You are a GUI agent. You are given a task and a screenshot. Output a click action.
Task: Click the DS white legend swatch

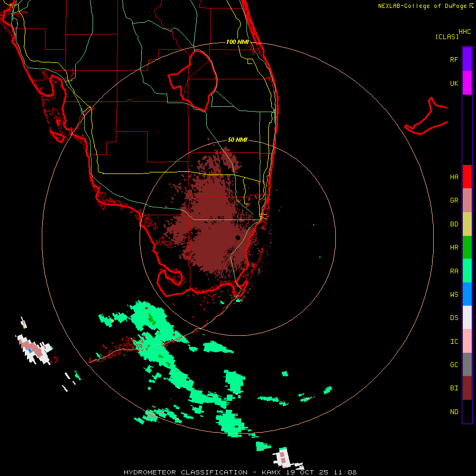pyautogui.click(x=467, y=317)
